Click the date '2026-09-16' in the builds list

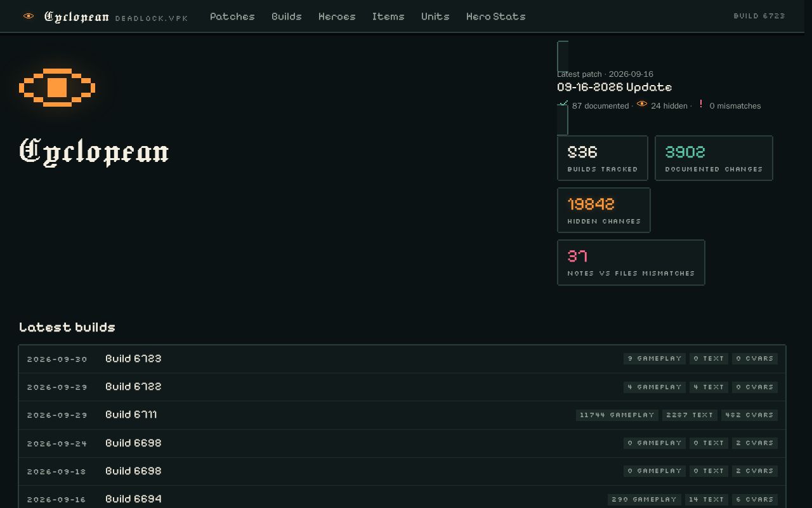56,500
